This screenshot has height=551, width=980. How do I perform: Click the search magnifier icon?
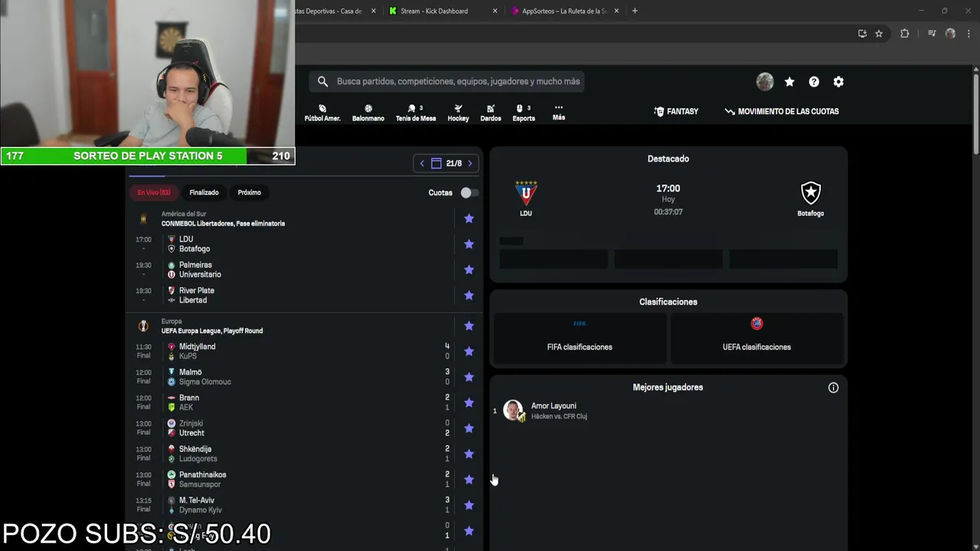pos(322,81)
